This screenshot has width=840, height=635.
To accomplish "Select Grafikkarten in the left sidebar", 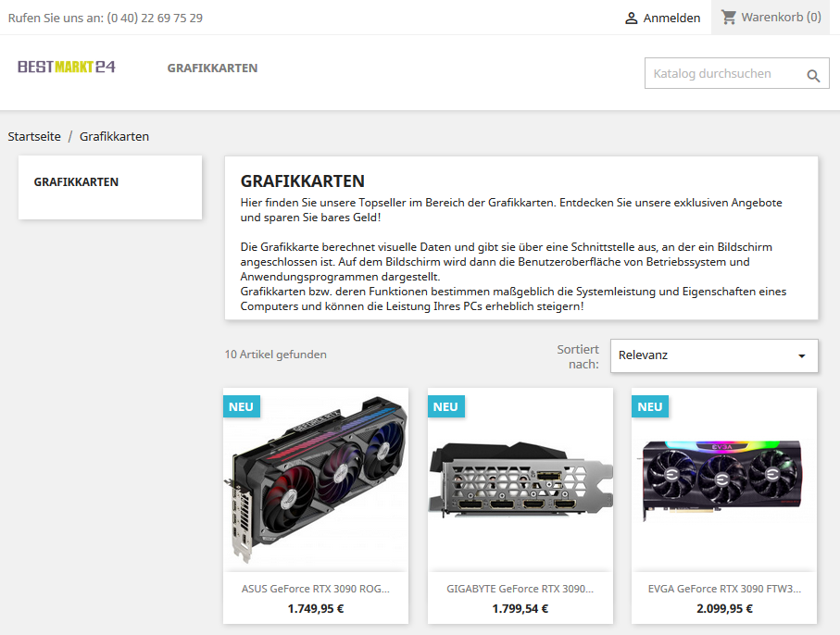I will click(x=76, y=182).
